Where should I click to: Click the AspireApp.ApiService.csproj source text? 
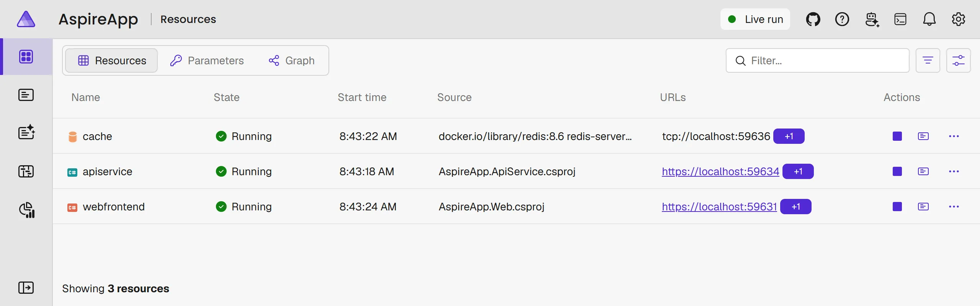(507, 171)
